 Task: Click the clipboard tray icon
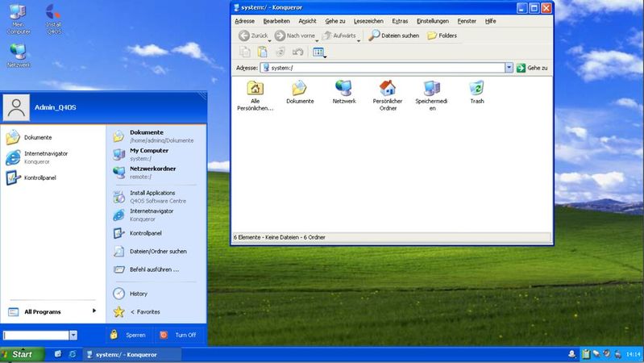586,354
